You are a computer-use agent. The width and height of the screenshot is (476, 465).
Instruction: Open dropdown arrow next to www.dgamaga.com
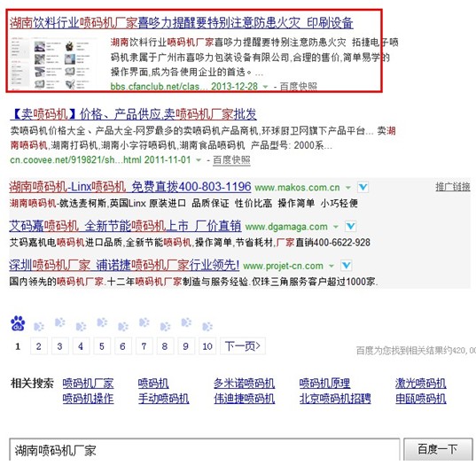[x=336, y=227]
